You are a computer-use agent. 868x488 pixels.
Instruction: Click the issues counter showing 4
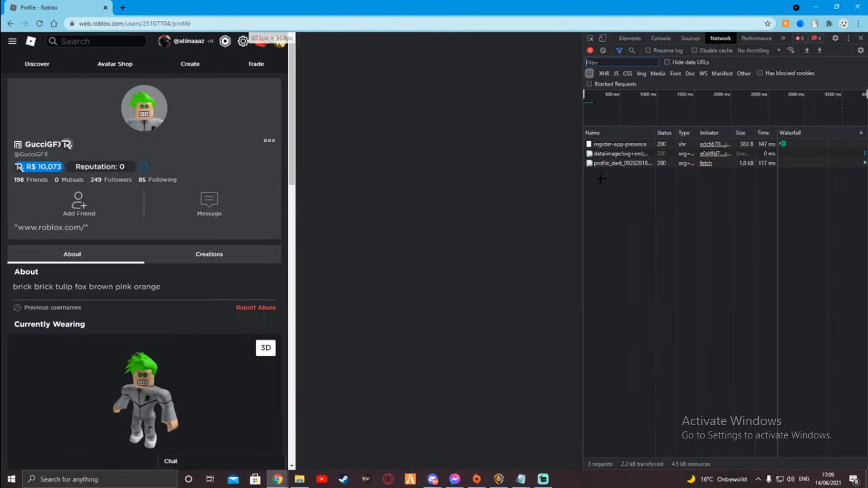coord(816,38)
